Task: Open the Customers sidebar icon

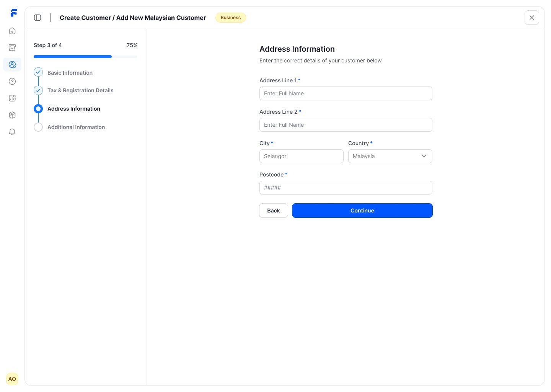Action: coord(12,64)
